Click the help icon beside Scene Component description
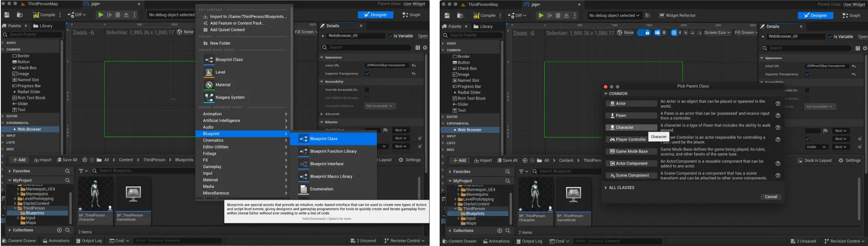 [778, 176]
